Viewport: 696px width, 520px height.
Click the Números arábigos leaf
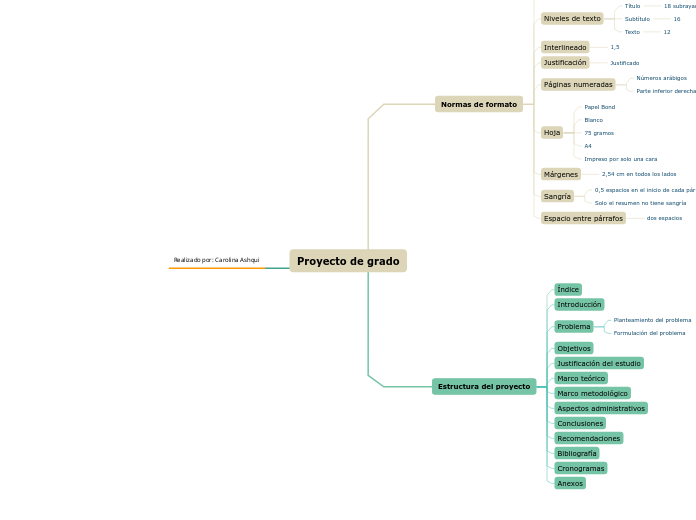click(661, 78)
